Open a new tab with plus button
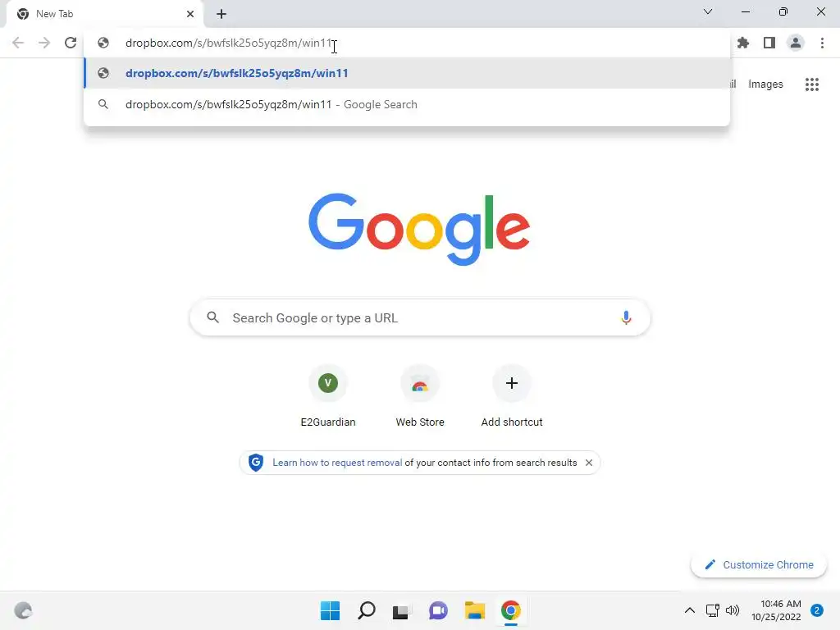This screenshot has width=840, height=630. 221,14
